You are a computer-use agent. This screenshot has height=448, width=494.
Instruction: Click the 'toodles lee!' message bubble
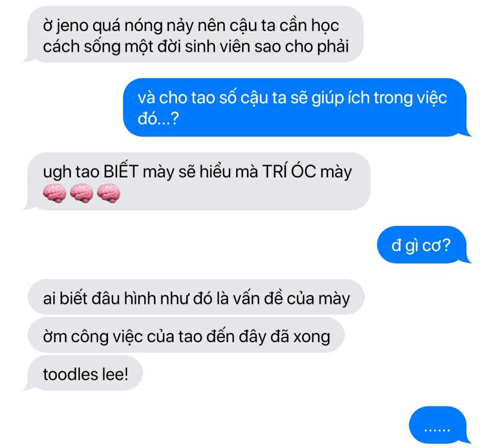(x=85, y=373)
